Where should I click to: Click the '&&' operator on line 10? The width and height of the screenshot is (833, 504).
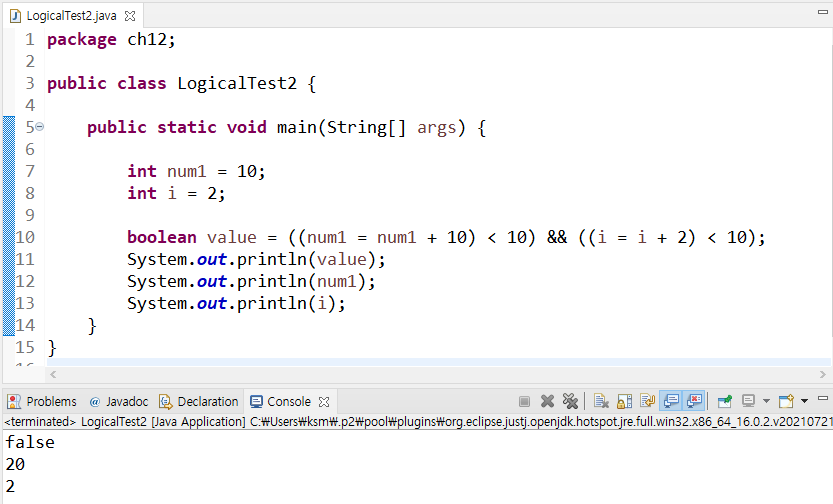point(557,237)
